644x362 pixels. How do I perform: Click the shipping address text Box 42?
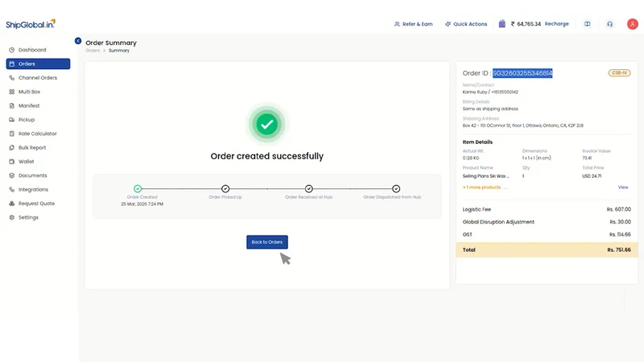pyautogui.click(x=522, y=125)
